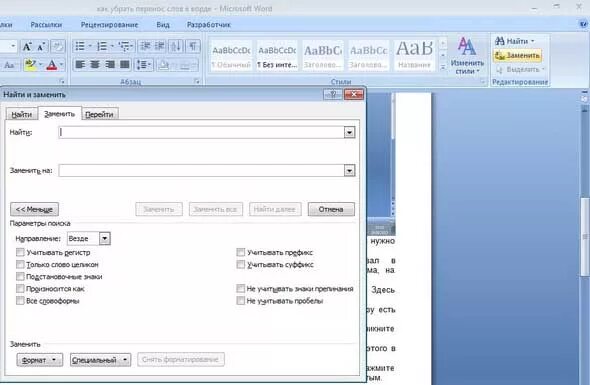Viewport: 590px width, 385px height.
Task: Click the text highlight color icon
Action: 30,65
